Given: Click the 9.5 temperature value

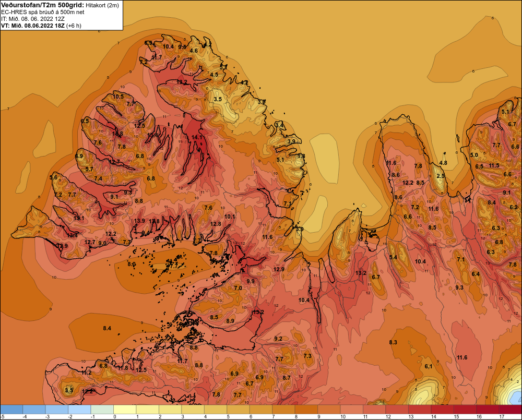Looking at the screenshot, I should point(182,47).
